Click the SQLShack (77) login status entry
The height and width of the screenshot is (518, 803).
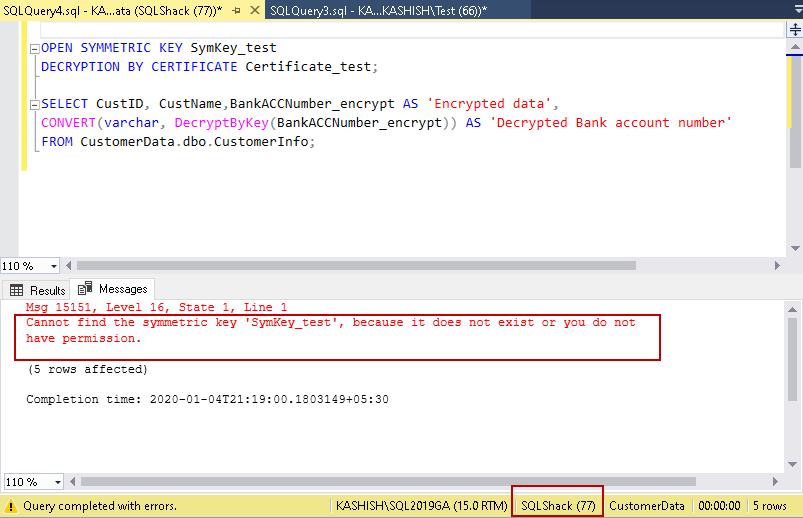[558, 506]
